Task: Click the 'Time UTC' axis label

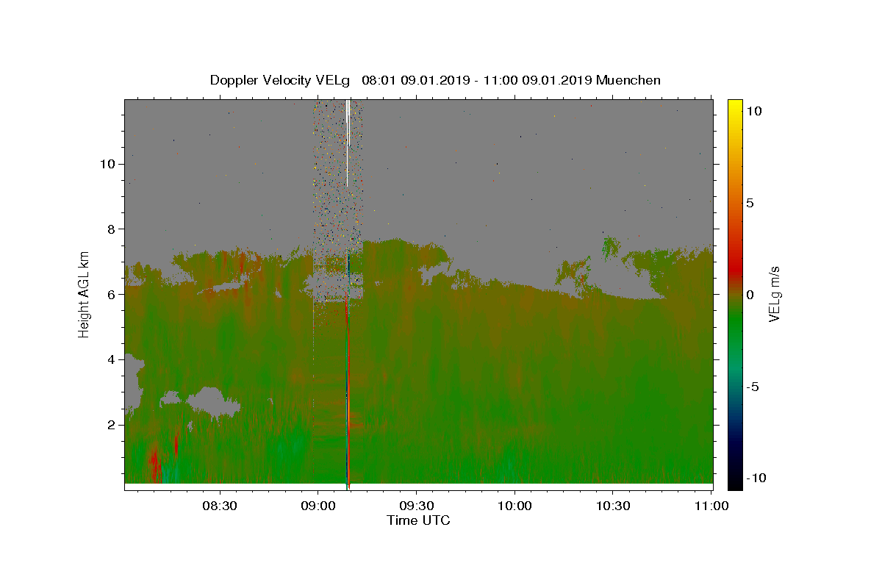Action: [418, 520]
